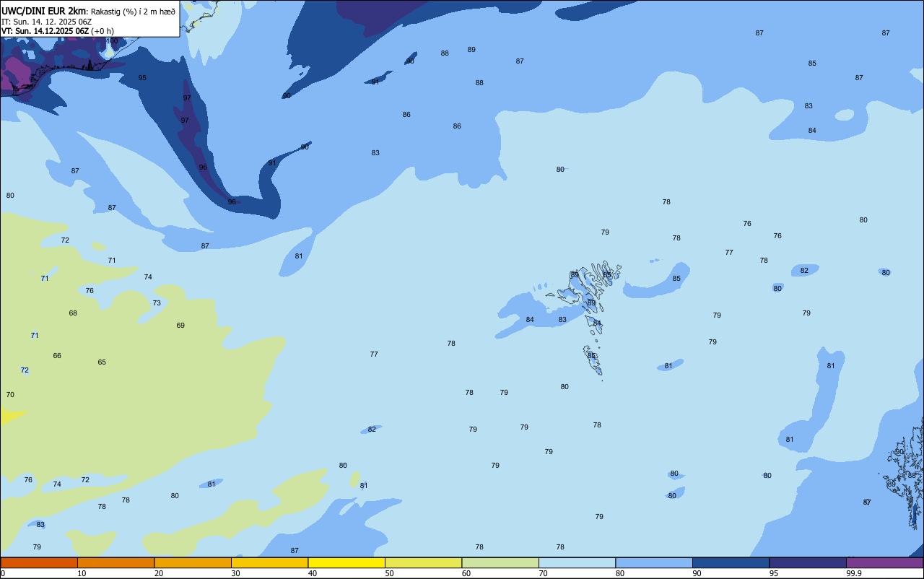Click the '(+0 h)' forecast offset text
Viewport: 924px width, 579px height.
pos(103,31)
